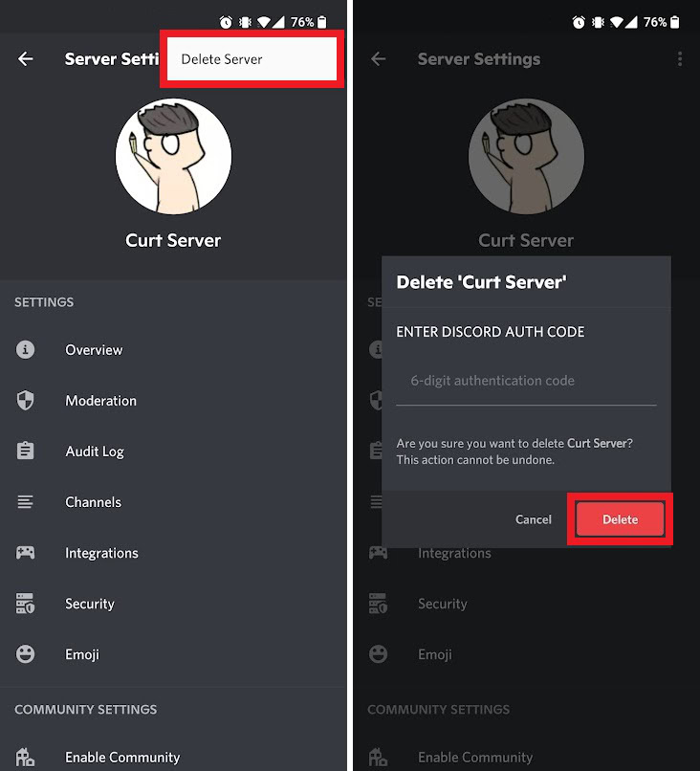
Task: Open Emoji settings in left screen
Action: pos(173,654)
